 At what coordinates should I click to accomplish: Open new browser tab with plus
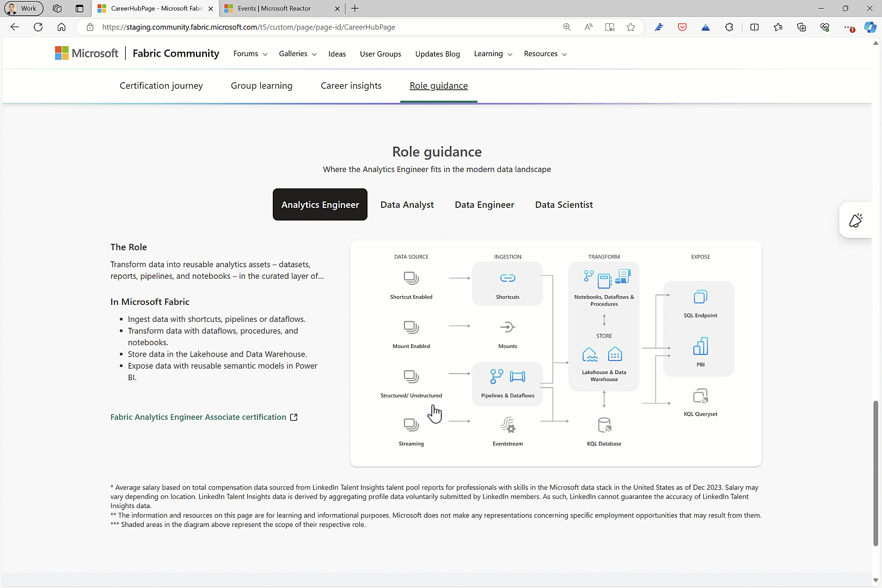click(355, 8)
